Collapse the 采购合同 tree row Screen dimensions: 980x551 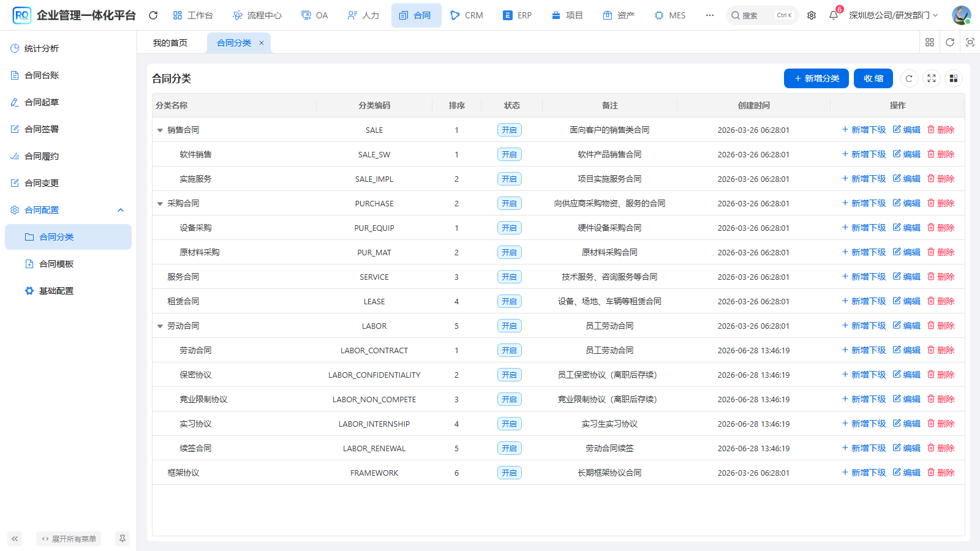coord(160,203)
